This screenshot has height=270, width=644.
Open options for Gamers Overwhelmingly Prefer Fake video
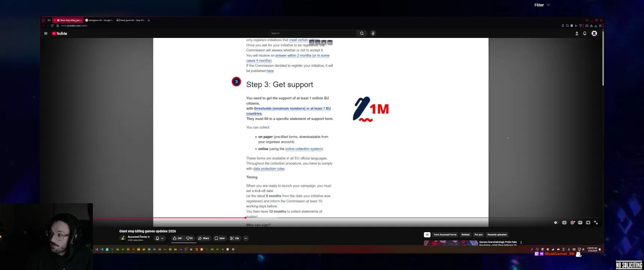[x=521, y=242]
